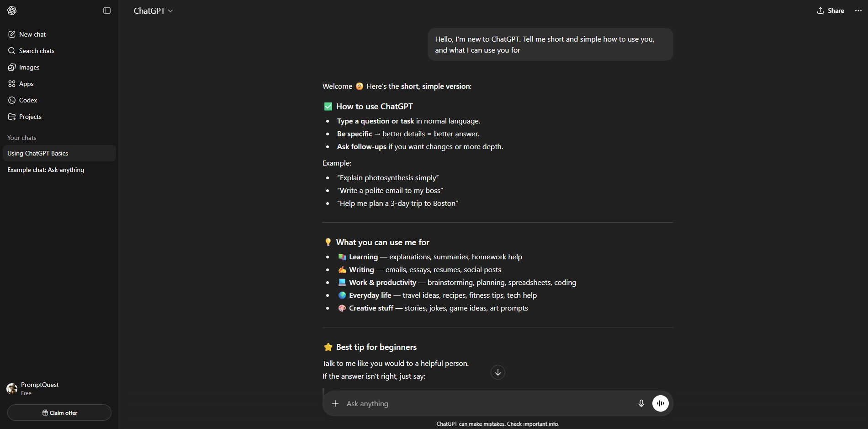Enable dictation with the microphone icon
The height and width of the screenshot is (429, 868).
click(641, 403)
